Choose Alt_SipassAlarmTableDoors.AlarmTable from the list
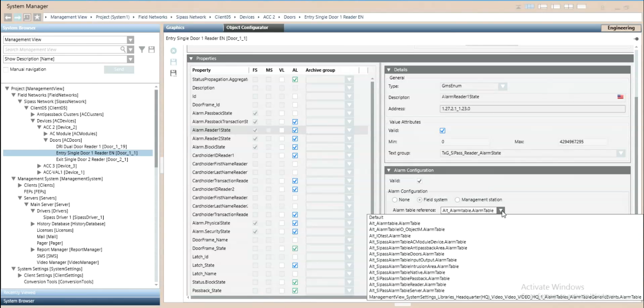The width and height of the screenshot is (644, 308). coord(406,254)
